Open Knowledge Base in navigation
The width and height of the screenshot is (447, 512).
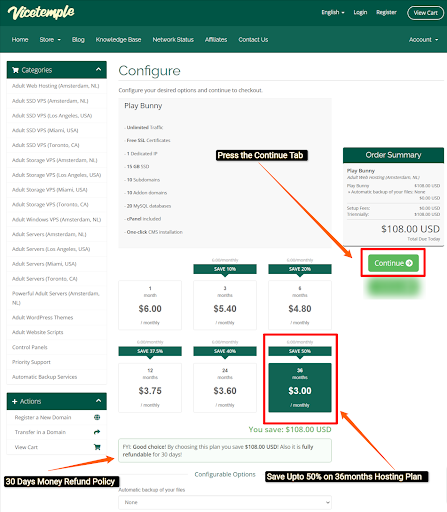(x=118, y=39)
